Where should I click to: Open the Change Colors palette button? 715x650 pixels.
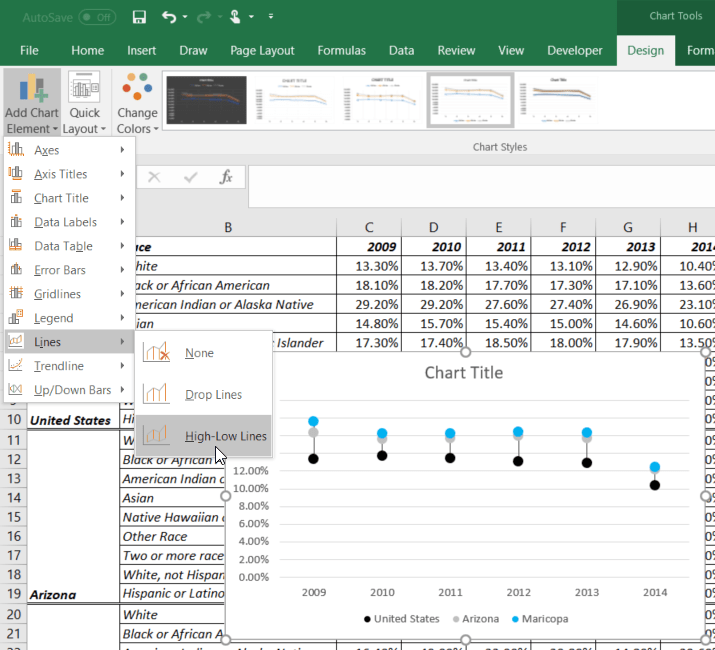pyautogui.click(x=137, y=103)
